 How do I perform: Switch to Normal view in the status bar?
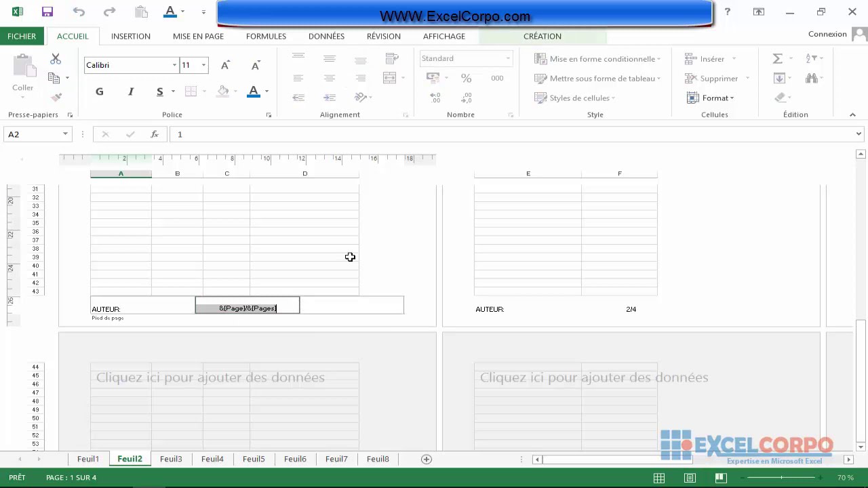pyautogui.click(x=659, y=478)
